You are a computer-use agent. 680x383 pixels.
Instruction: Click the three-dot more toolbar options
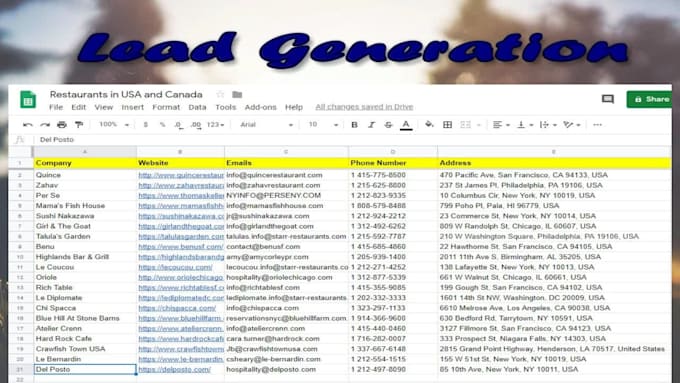tap(597, 124)
